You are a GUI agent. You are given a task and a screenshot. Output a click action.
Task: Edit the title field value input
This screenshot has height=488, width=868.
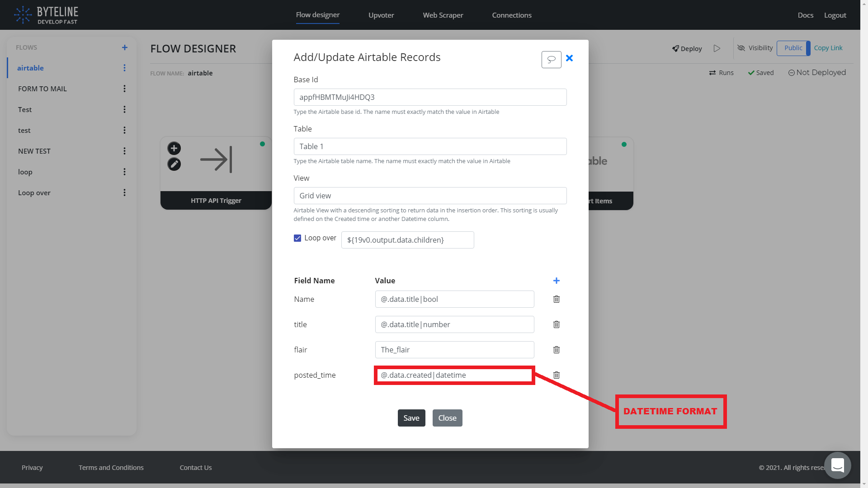454,324
